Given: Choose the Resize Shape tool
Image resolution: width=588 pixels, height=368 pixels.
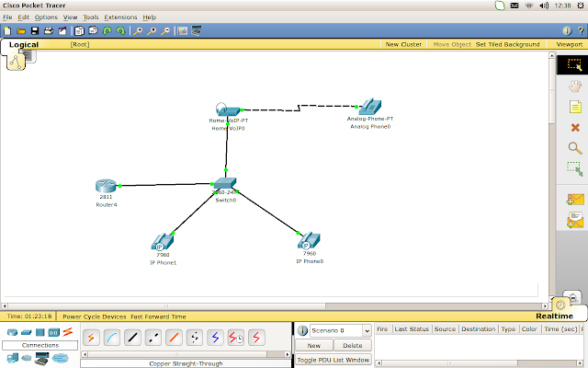Looking at the screenshot, I should point(574,168).
